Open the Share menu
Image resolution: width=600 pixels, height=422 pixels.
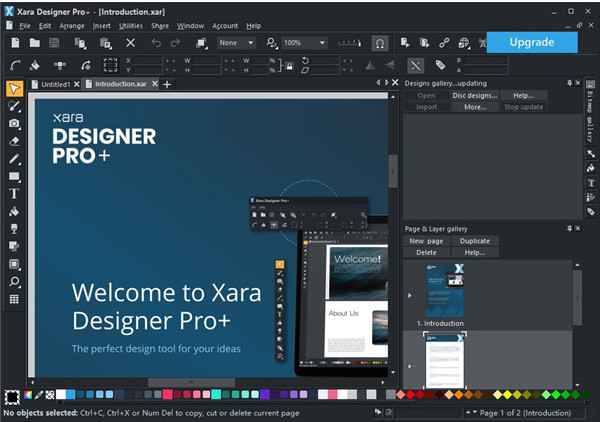(160, 26)
